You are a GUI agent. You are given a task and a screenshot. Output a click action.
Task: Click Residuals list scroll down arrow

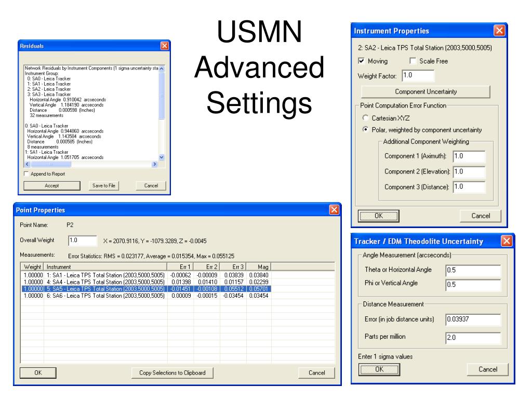[x=162, y=157]
